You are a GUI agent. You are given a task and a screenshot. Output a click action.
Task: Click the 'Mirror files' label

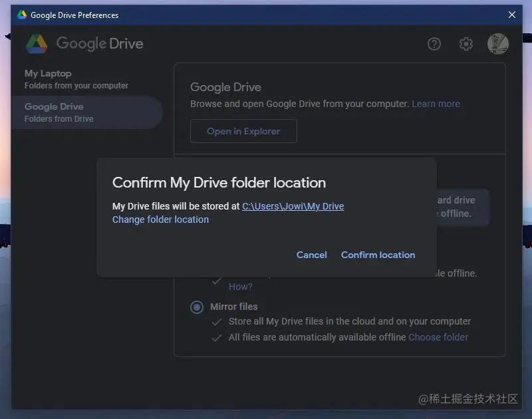click(x=234, y=307)
